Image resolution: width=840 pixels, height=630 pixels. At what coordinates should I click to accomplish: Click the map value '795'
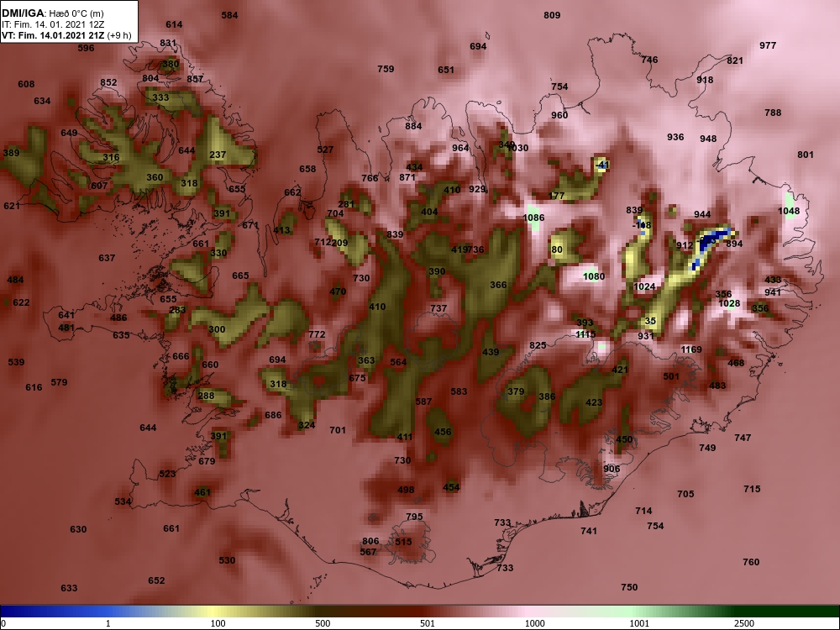click(414, 517)
